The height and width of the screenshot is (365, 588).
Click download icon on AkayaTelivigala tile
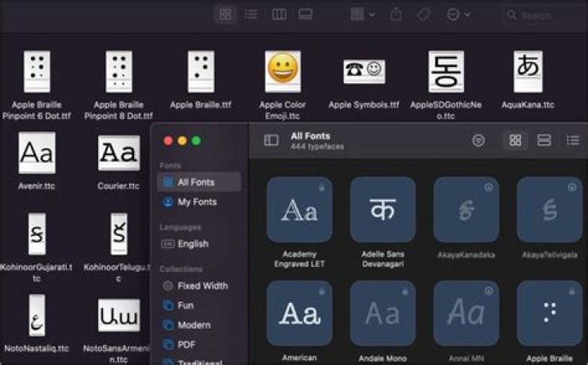572,187
